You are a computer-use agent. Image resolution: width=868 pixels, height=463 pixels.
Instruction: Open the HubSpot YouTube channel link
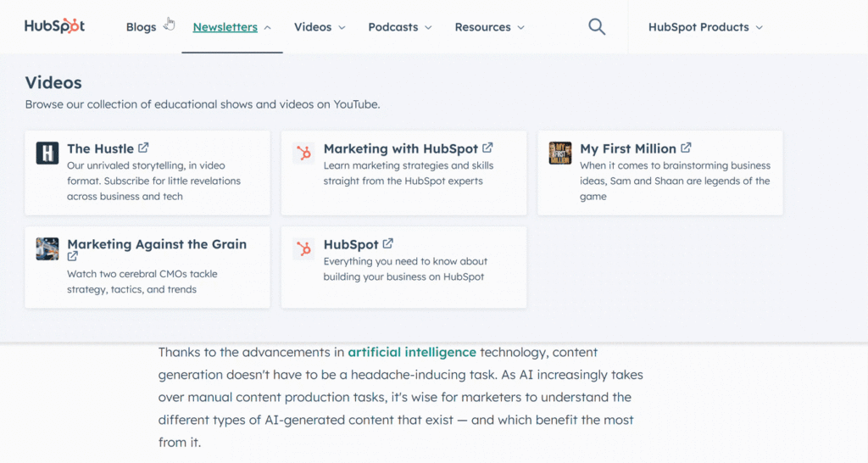coord(351,244)
